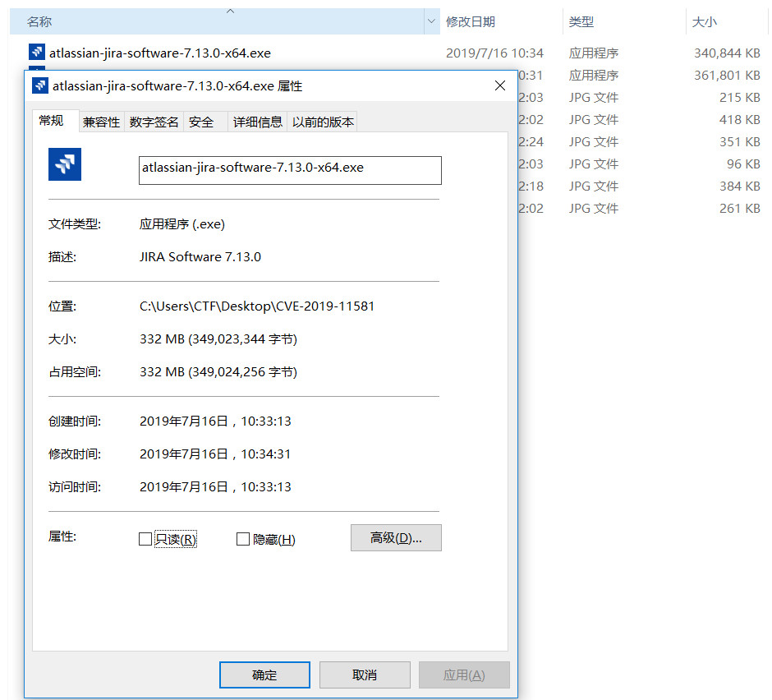Switch to the 兼容性 tab
This screenshot has height=700, width=772.
[101, 122]
